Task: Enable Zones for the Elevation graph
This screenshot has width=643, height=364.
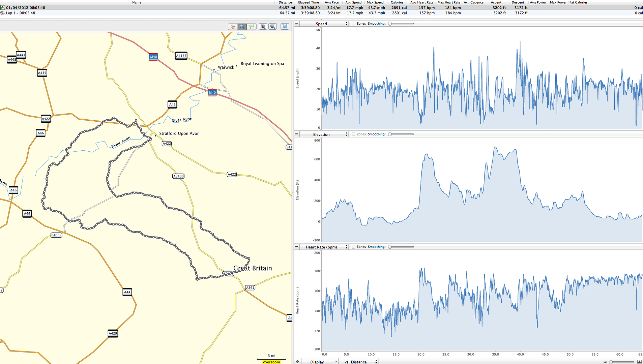Action: click(x=353, y=134)
